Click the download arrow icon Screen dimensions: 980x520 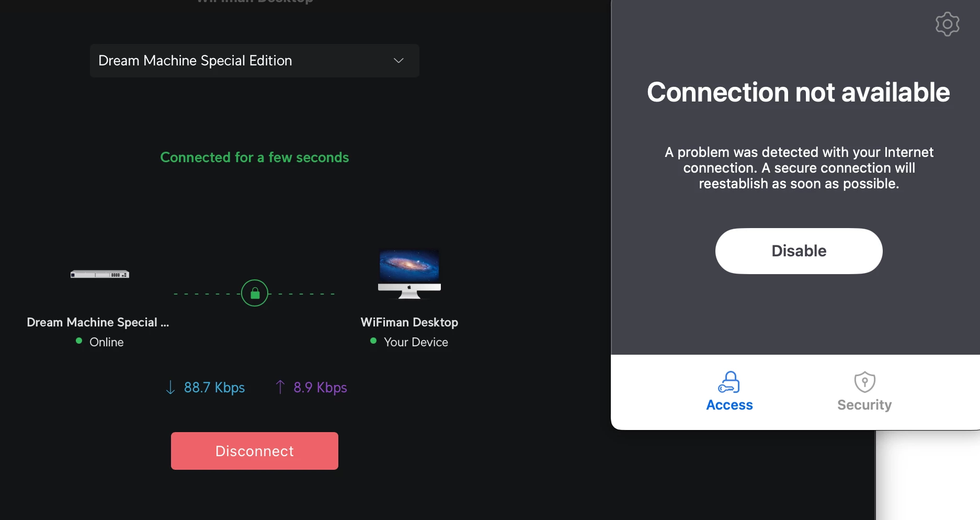pyautogui.click(x=170, y=387)
